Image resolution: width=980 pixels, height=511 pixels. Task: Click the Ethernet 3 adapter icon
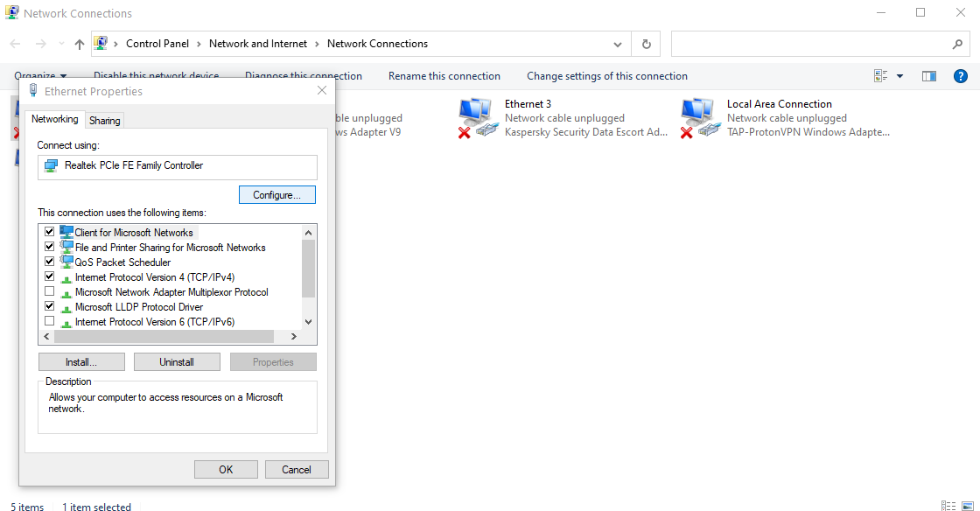(478, 117)
